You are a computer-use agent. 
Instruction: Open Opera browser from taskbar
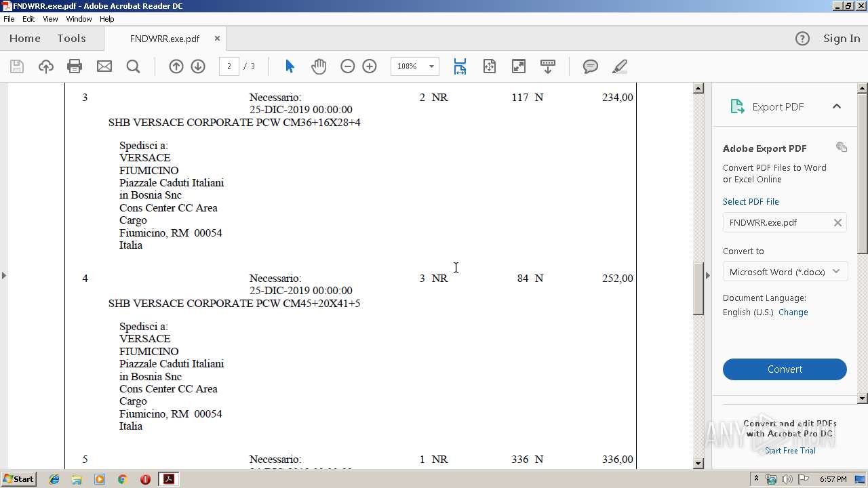(145, 479)
